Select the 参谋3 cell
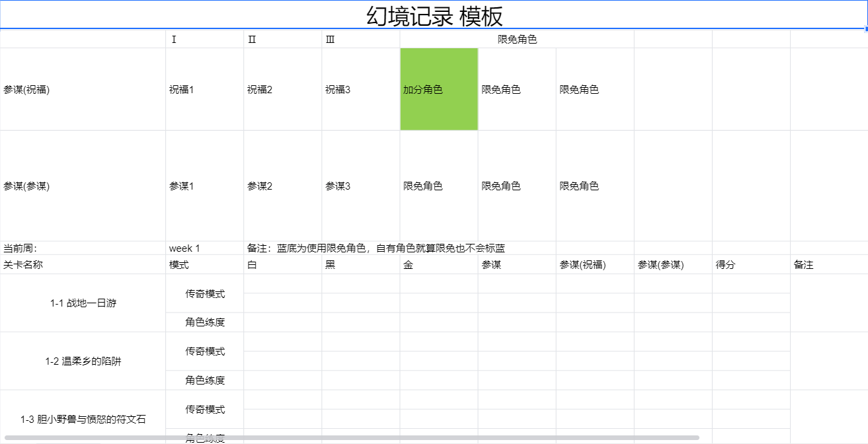Screen dimensions: 868x444 point(360,186)
